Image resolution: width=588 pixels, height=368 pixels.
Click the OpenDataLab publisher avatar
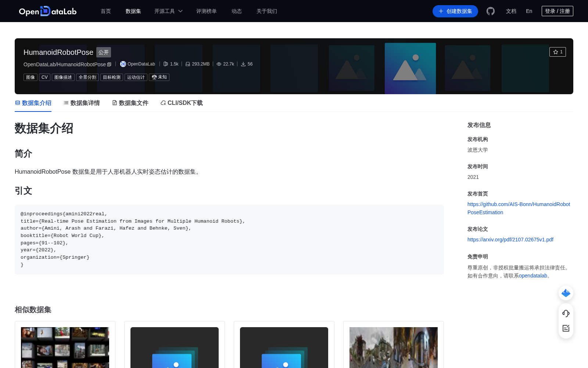tap(123, 64)
